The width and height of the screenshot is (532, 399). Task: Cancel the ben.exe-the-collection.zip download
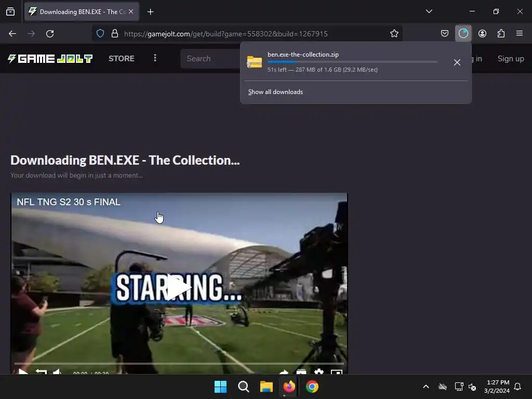(457, 62)
